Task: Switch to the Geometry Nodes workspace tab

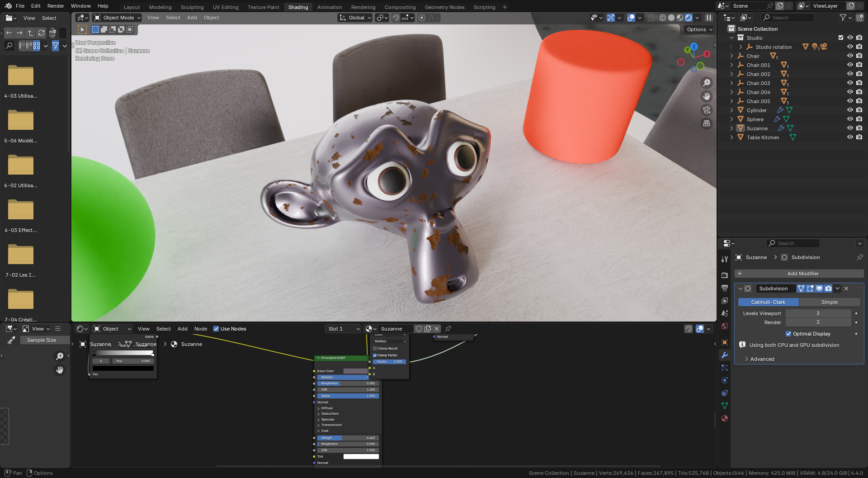Action: 444,7
